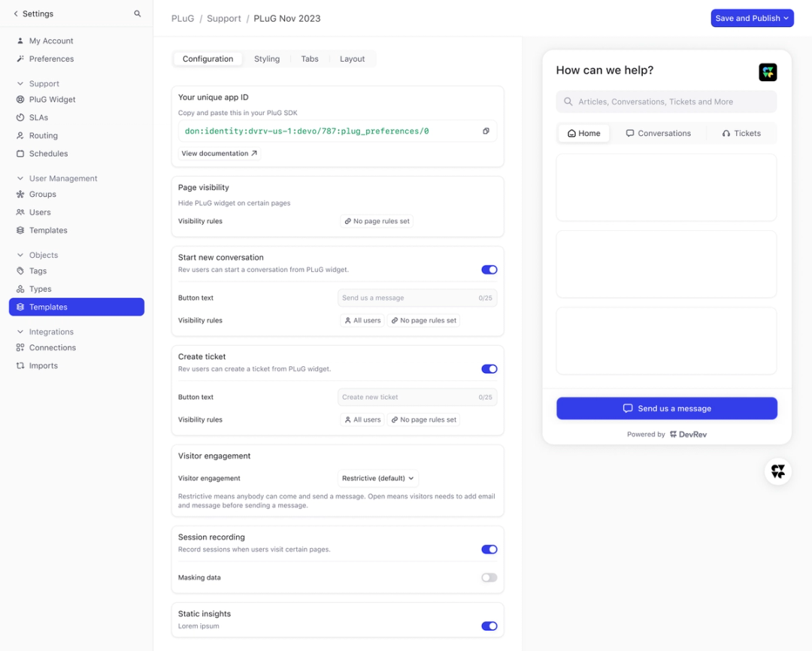
Task: Open View documentation link
Action: point(219,153)
